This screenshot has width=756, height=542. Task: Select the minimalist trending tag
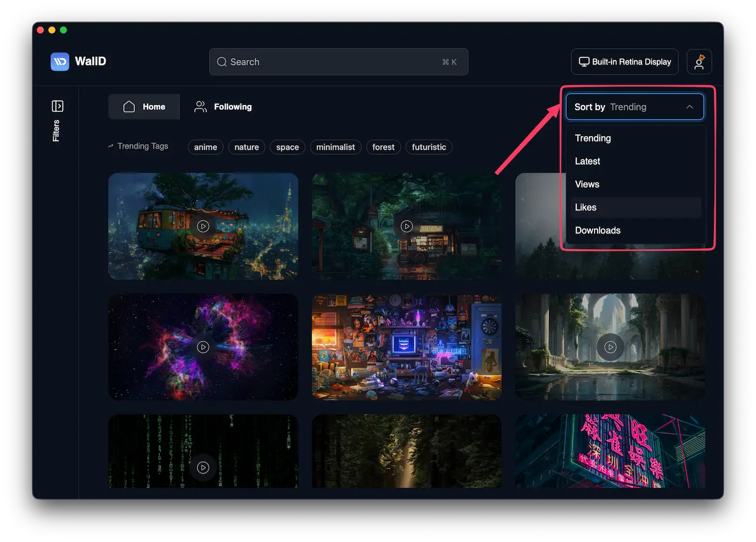pos(335,147)
